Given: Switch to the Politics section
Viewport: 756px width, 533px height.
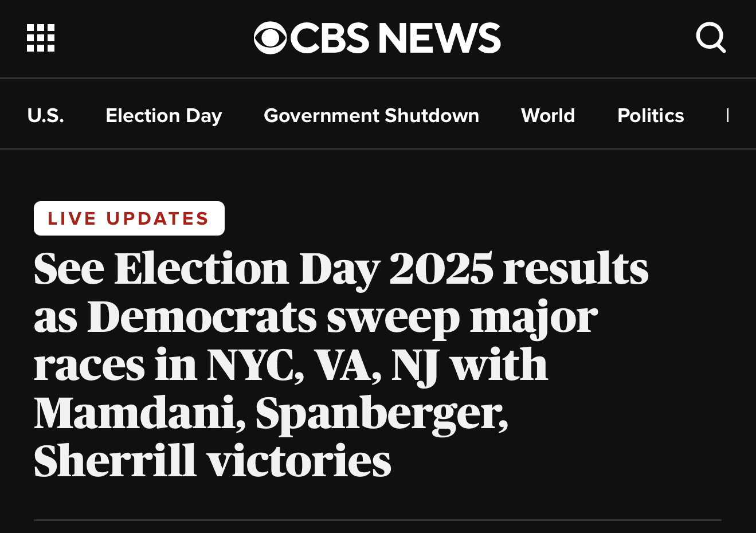Looking at the screenshot, I should [x=650, y=115].
